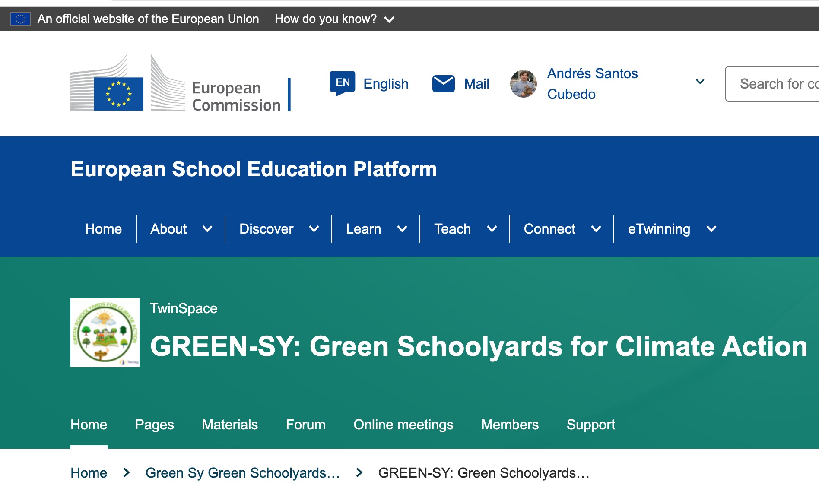Switch to the Materials tab
The height and width of the screenshot is (504, 819).
[230, 425]
